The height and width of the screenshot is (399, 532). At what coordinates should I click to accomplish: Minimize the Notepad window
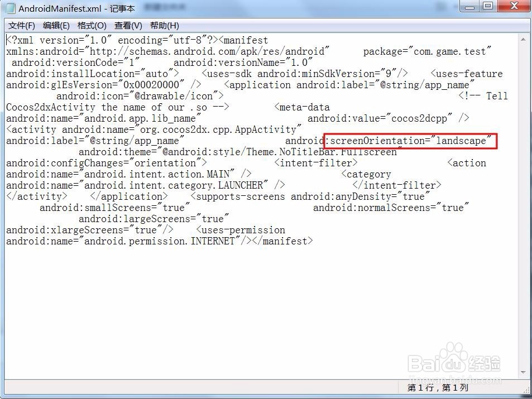[x=470, y=7]
